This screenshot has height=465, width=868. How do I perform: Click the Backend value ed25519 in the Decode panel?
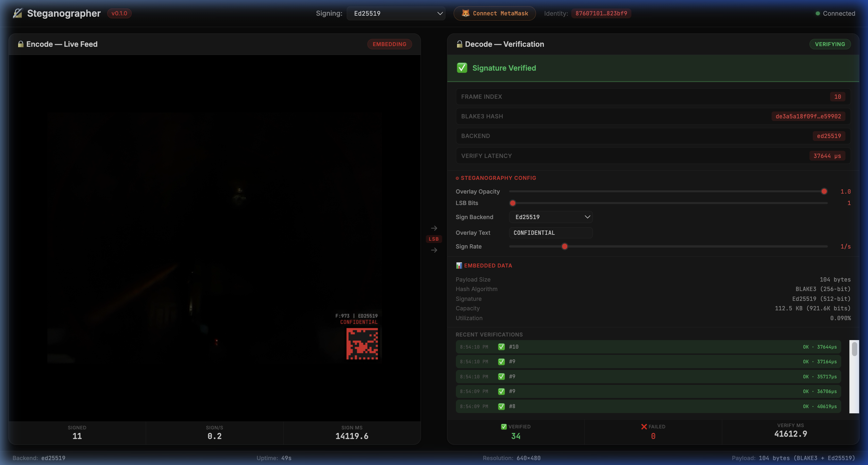click(x=829, y=136)
